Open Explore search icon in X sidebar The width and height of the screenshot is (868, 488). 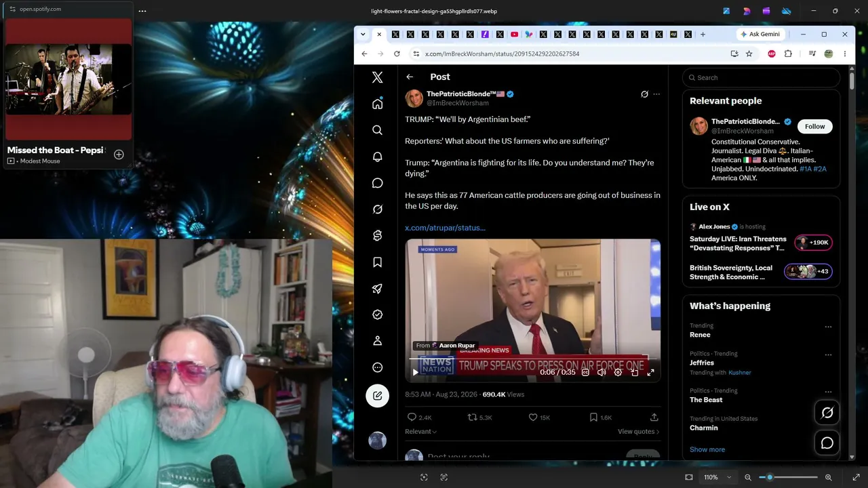click(x=378, y=130)
